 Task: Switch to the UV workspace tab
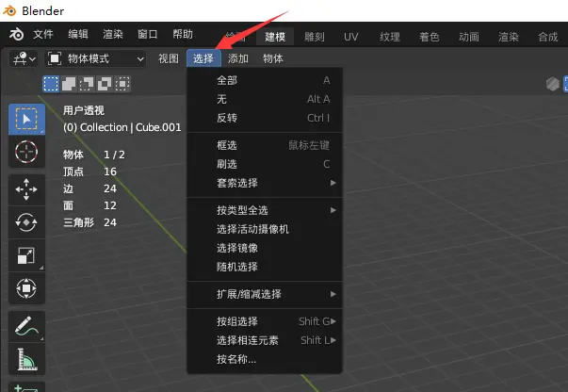(x=350, y=37)
